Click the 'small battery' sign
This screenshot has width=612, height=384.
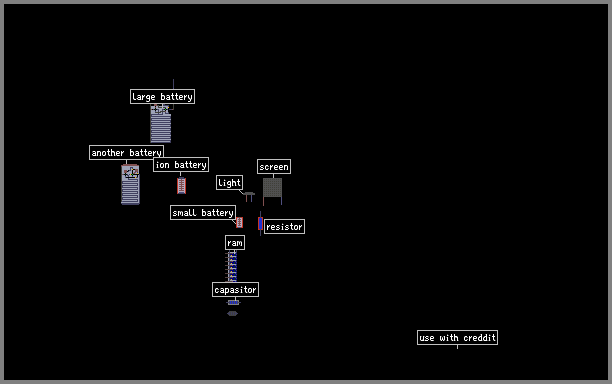click(x=203, y=213)
